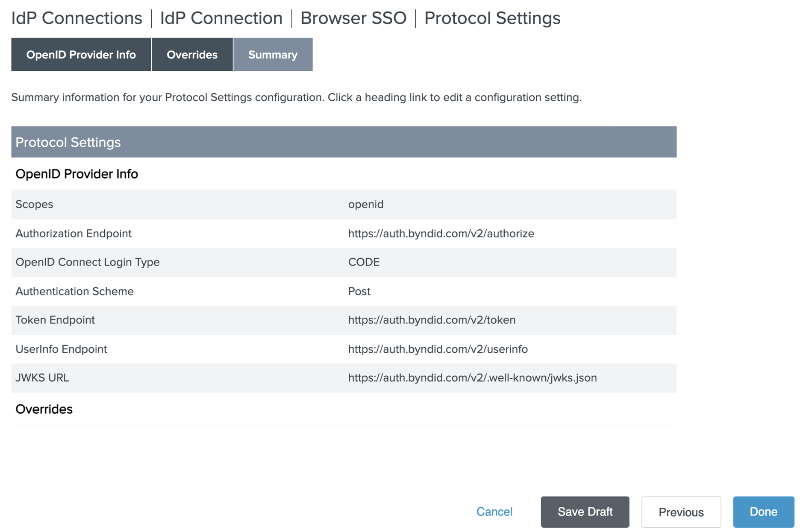
Task: Click the Protocol Settings section header bar
Action: point(344,142)
